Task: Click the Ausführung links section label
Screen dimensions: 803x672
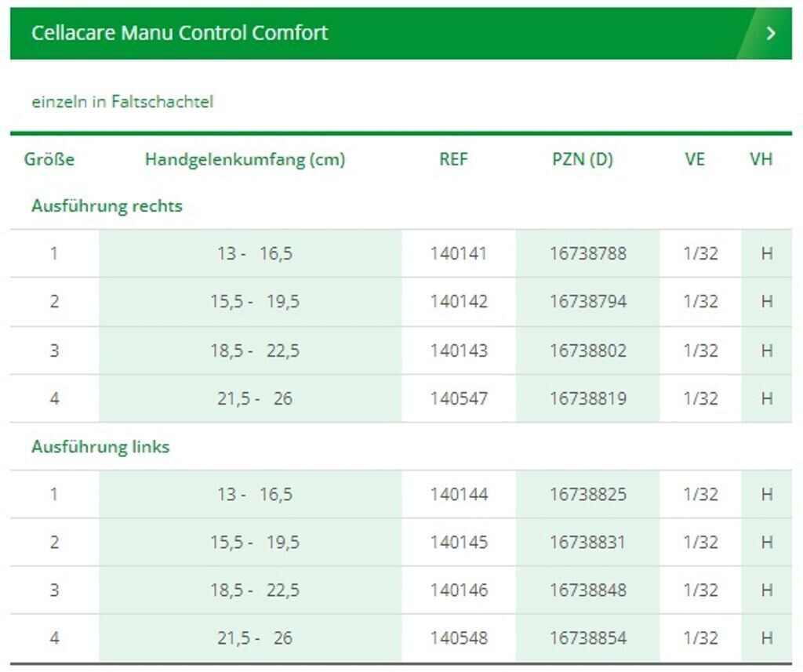Action: click(100, 447)
